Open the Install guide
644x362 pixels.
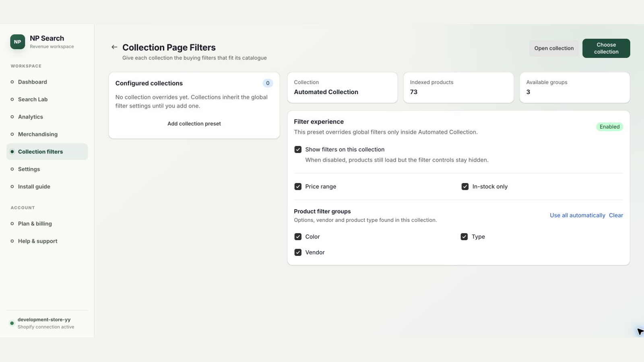click(x=47, y=187)
